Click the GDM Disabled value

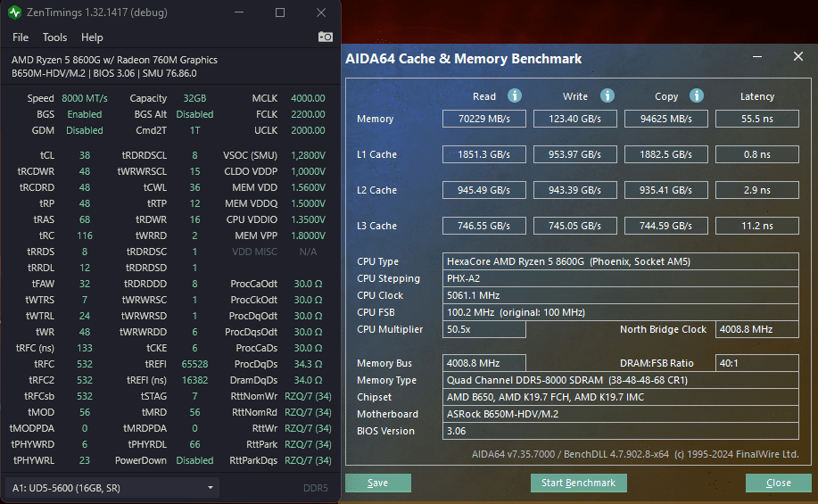coord(85,130)
